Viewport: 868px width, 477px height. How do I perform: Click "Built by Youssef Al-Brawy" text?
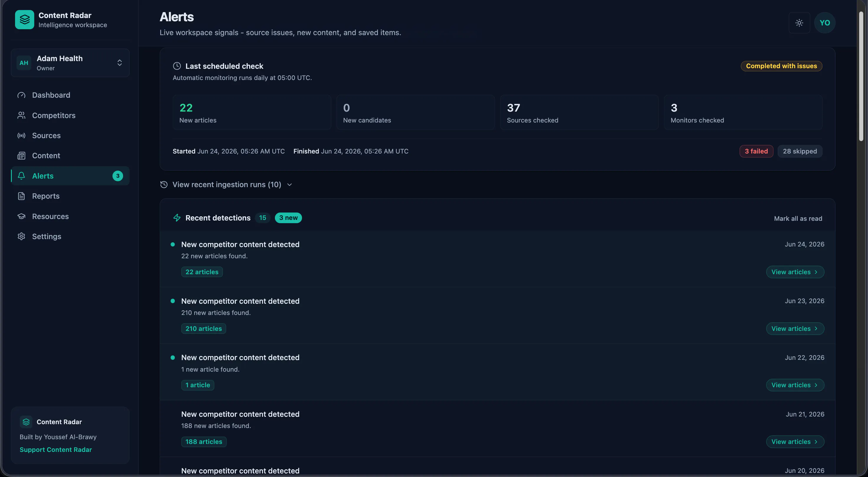tap(58, 437)
